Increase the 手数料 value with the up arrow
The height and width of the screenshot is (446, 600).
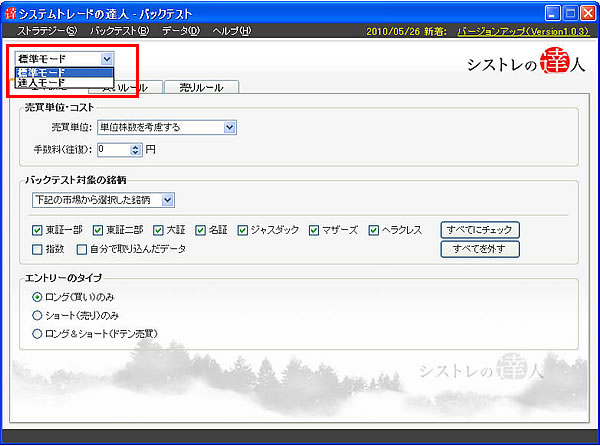[135, 146]
